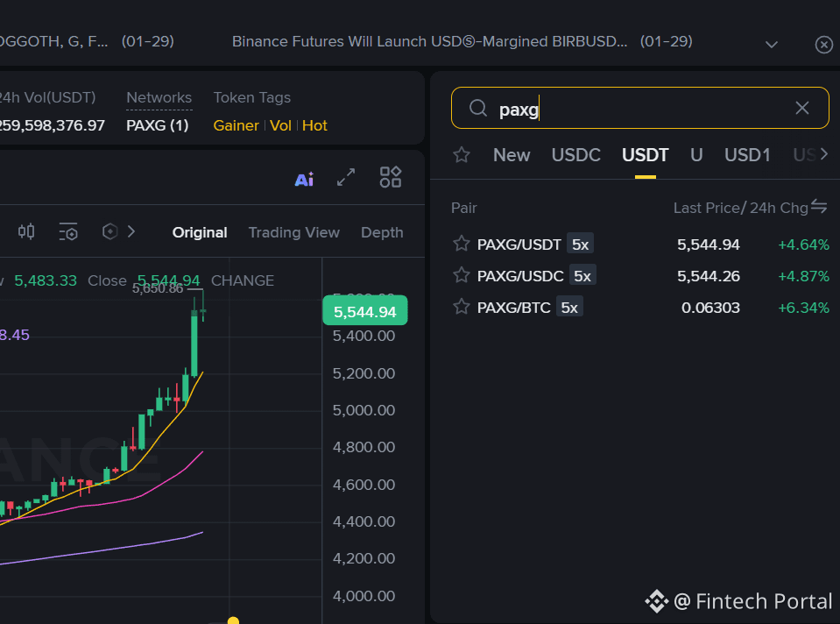Clear the paxg search text
Image resolution: width=840 pixels, height=624 pixels.
click(802, 108)
